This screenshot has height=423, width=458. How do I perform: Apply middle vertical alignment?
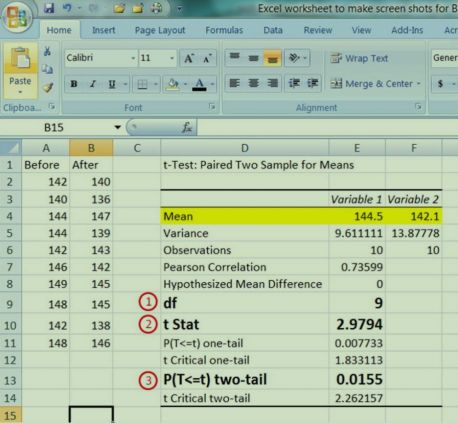click(x=254, y=58)
